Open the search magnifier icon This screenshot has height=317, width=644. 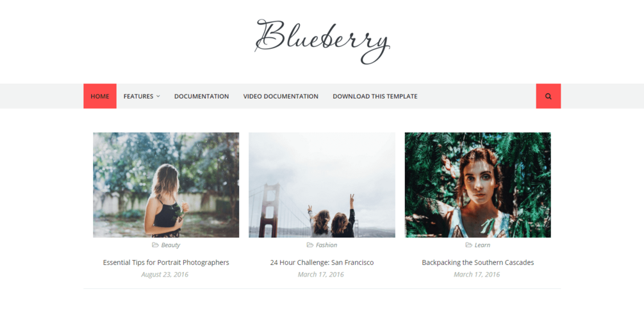[549, 96]
